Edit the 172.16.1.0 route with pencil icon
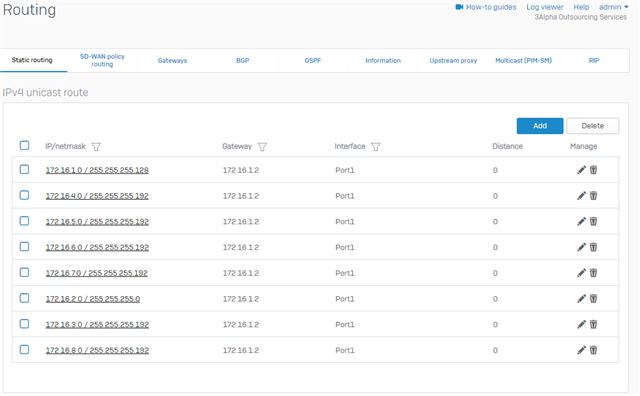The image size is (640, 396). [x=581, y=170]
